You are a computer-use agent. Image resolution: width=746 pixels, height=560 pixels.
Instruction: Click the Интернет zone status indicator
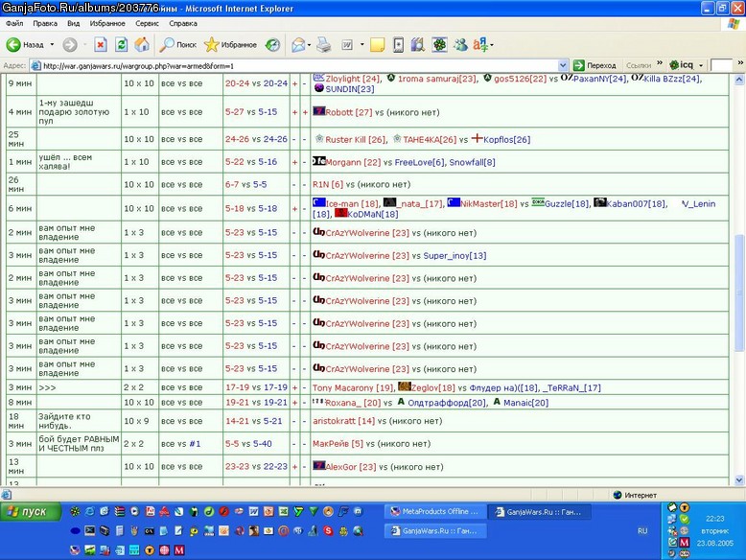pyautogui.click(x=635, y=496)
